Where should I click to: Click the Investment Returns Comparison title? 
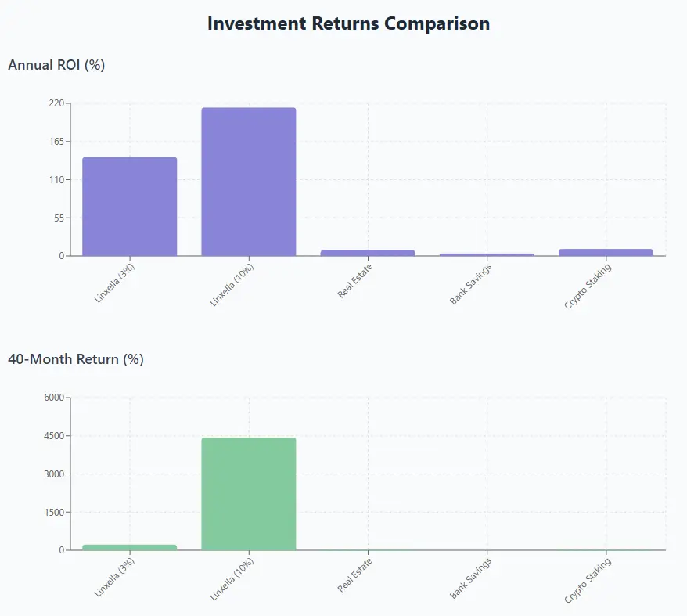[348, 23]
